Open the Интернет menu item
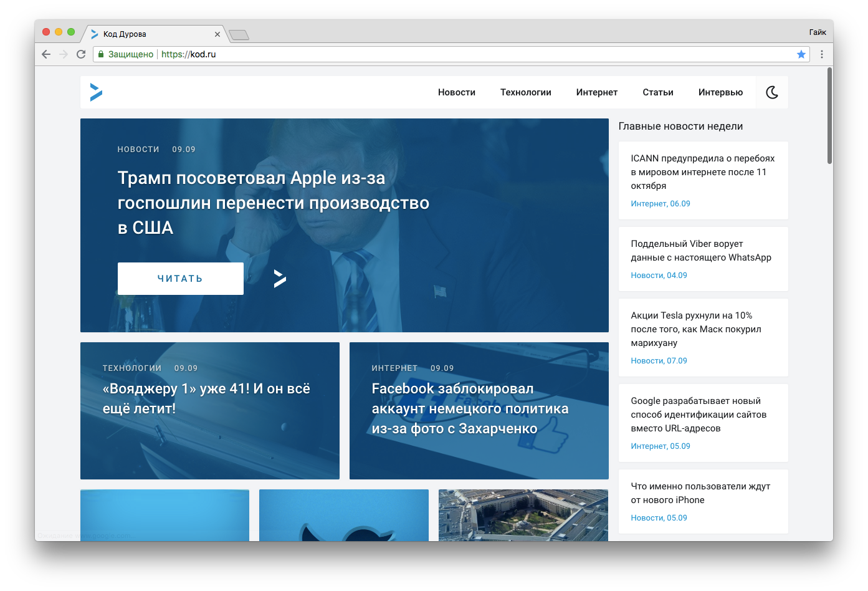This screenshot has width=868, height=591. (597, 92)
